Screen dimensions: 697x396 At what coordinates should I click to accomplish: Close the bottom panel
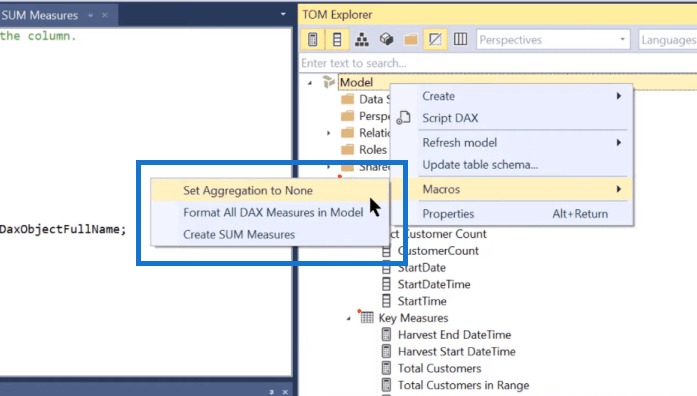[285, 392]
